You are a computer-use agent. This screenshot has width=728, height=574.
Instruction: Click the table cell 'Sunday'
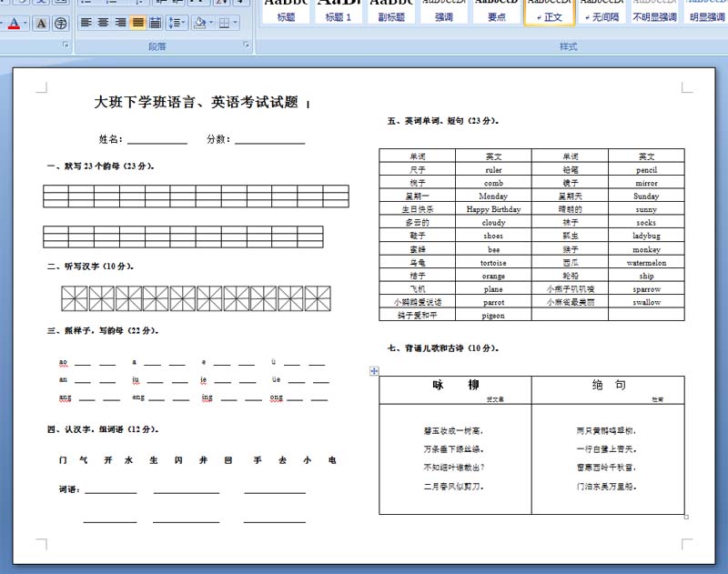click(646, 196)
